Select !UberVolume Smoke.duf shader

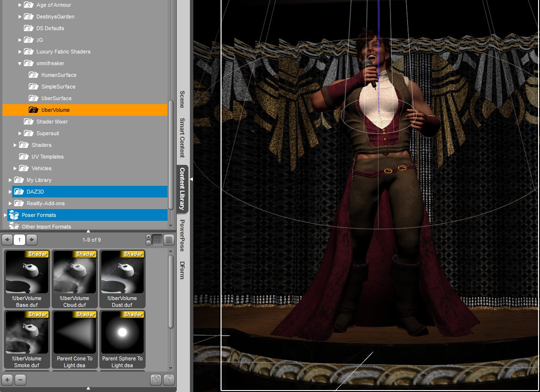click(x=27, y=339)
